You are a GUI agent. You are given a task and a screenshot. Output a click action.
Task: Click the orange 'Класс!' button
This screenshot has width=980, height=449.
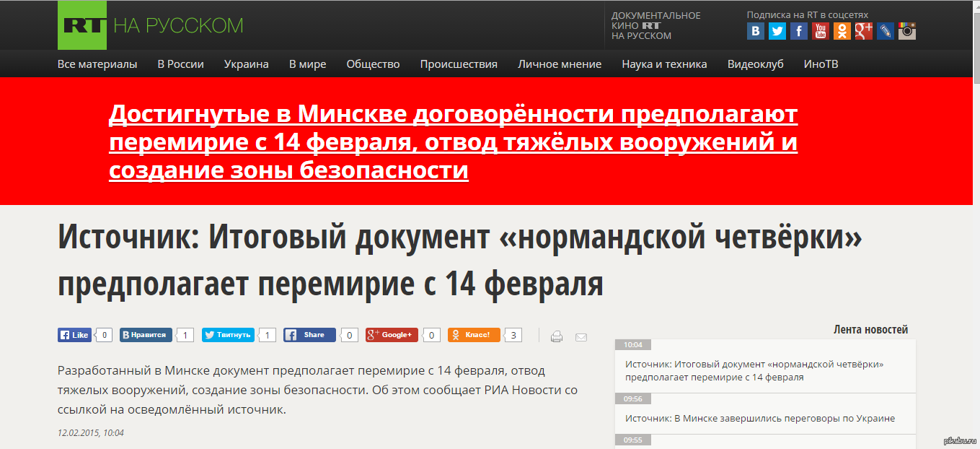(474, 335)
